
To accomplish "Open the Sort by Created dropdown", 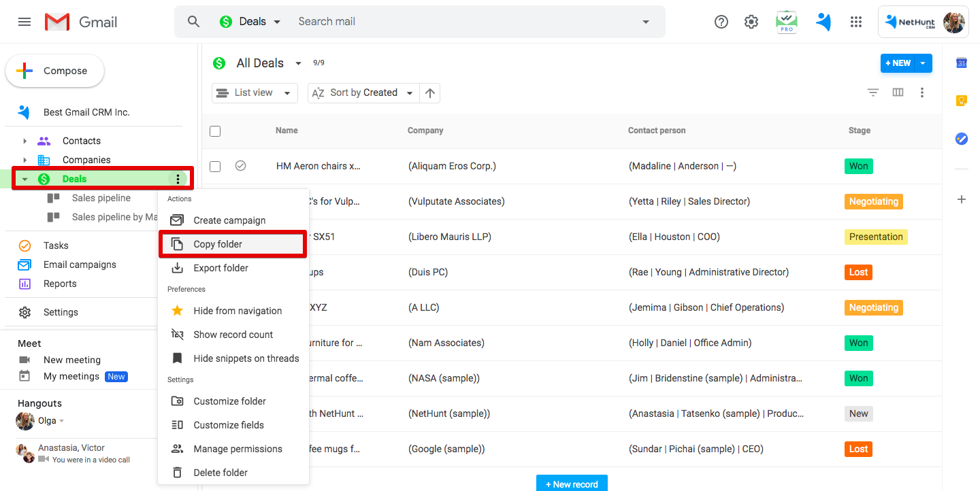I will 363,93.
